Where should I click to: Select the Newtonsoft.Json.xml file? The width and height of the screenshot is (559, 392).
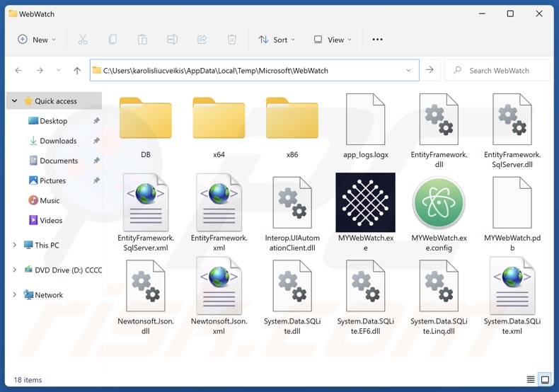click(219, 296)
